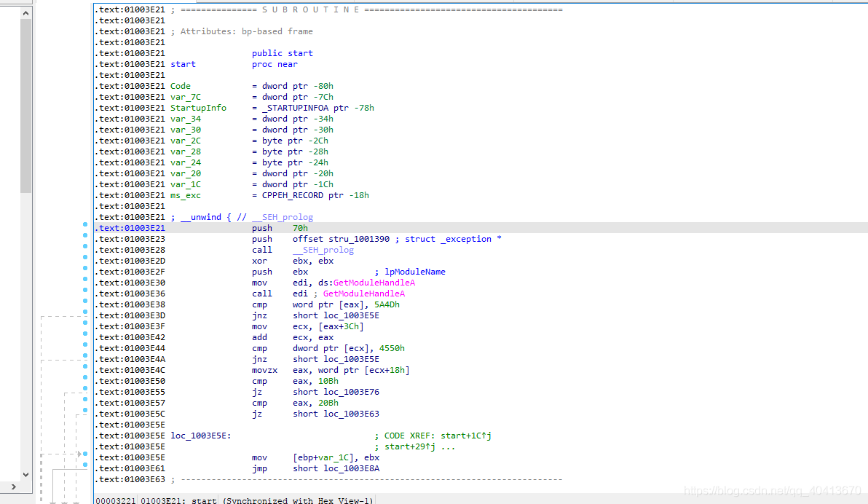Image resolution: width=868 pixels, height=504 pixels.
Task: Select the 'start' label before 'proc near'
Action: 184,64
